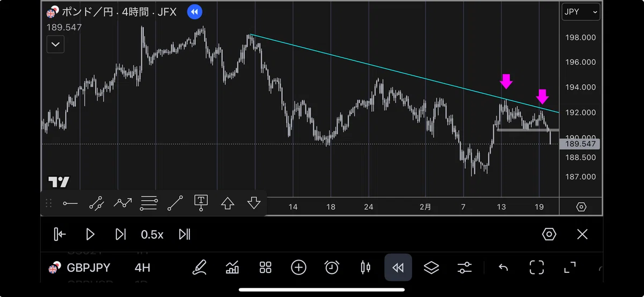Expand the legend chevron under price

coord(55,44)
